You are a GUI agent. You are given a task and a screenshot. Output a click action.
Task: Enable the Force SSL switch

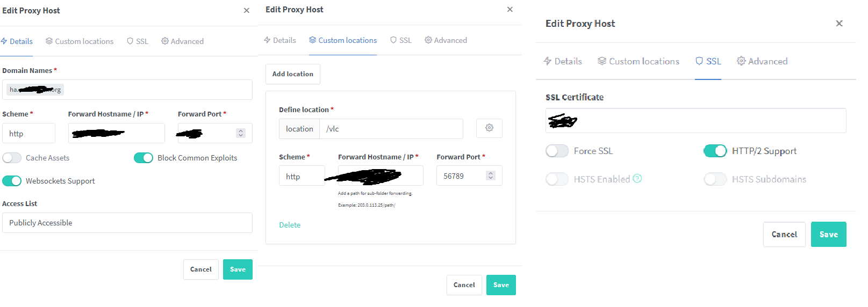click(x=557, y=151)
